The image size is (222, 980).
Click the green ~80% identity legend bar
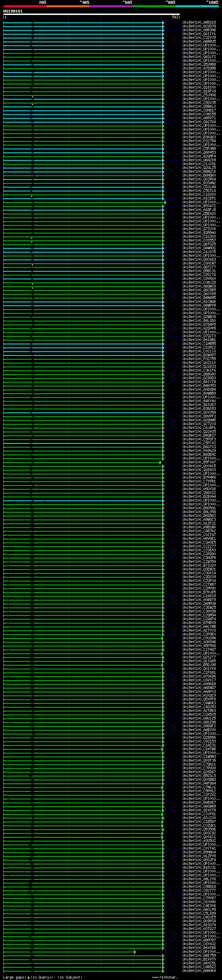tap(154, 6)
